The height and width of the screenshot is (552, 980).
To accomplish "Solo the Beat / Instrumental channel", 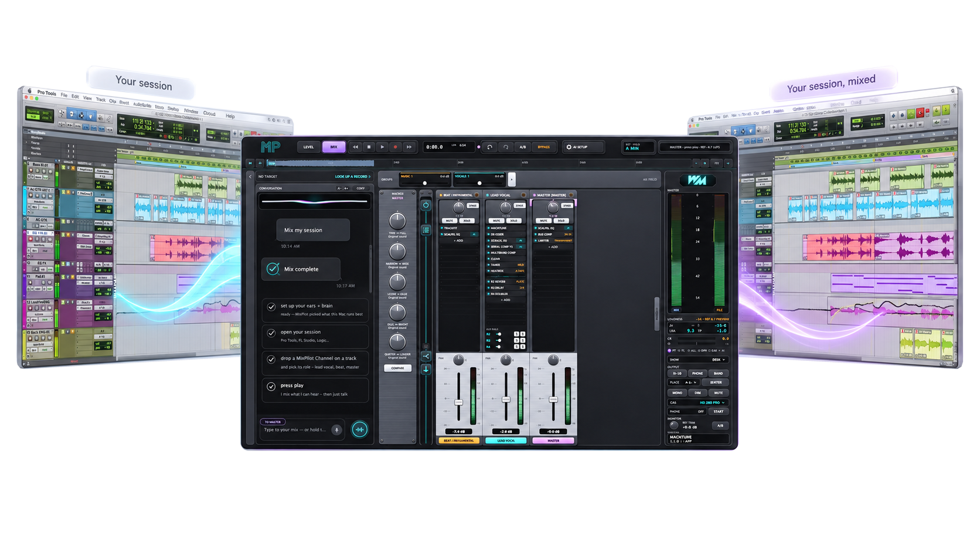I will coord(467,221).
